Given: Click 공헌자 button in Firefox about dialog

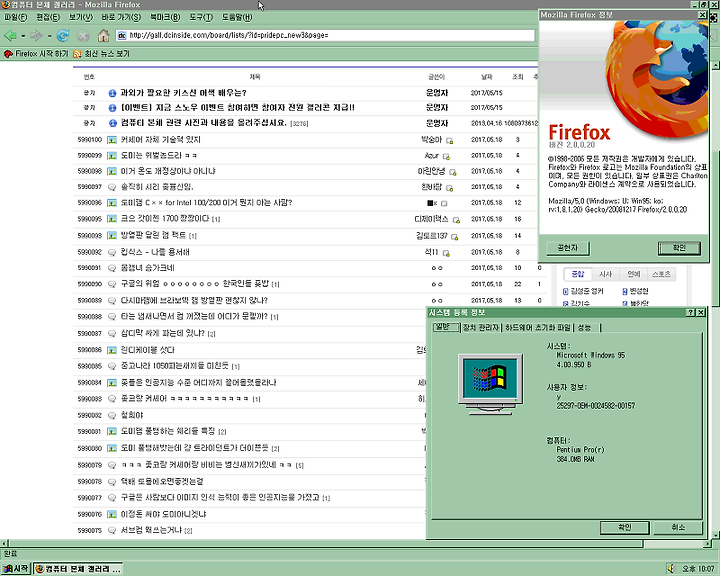Looking at the screenshot, I should 568,248.
